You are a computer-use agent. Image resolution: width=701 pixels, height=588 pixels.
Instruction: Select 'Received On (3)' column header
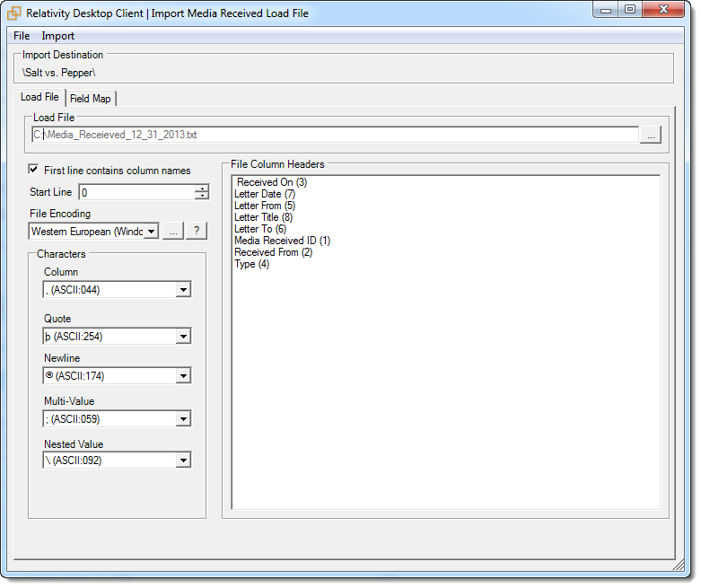click(272, 182)
